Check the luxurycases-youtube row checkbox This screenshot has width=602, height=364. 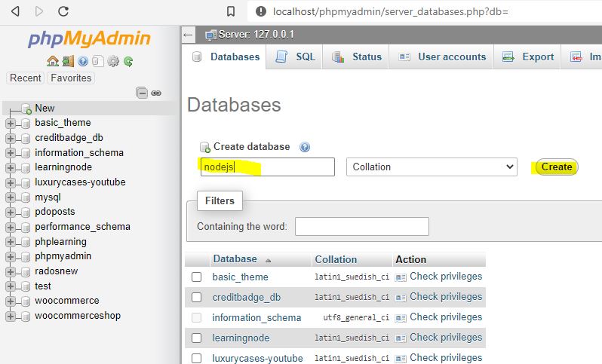(197, 358)
